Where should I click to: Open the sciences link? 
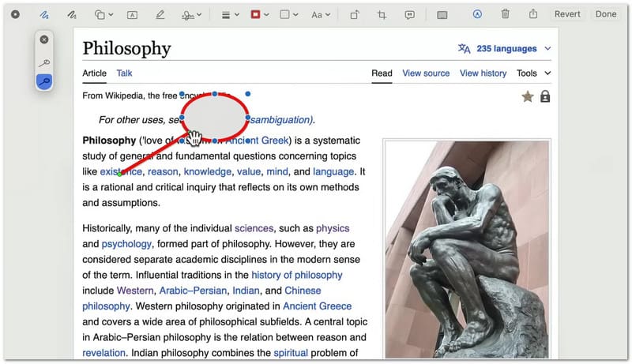point(254,228)
